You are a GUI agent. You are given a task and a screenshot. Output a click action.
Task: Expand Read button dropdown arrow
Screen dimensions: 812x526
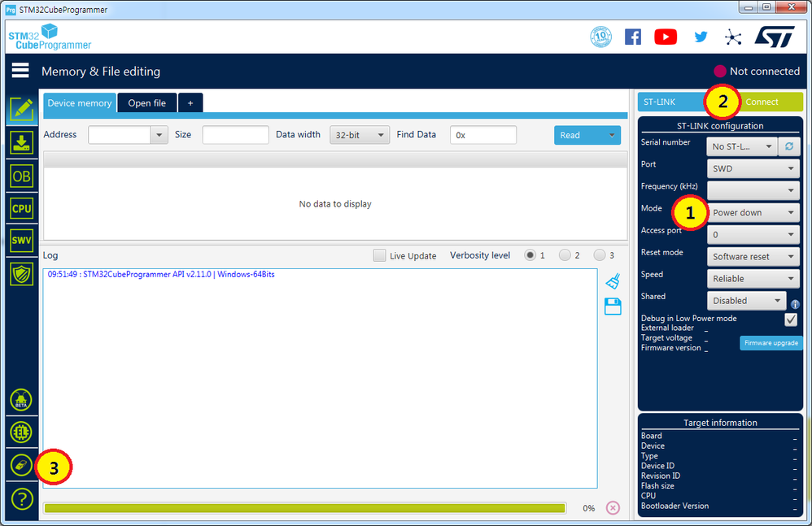[612, 135]
